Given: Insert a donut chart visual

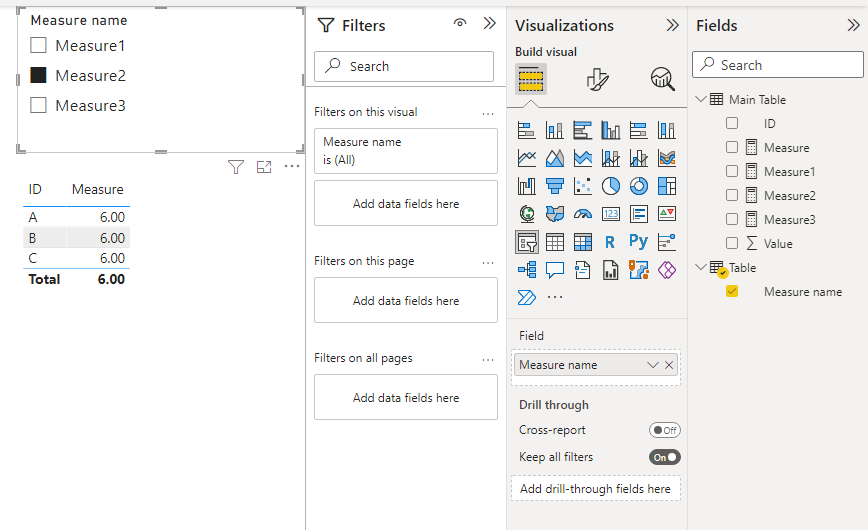Looking at the screenshot, I should (x=638, y=186).
